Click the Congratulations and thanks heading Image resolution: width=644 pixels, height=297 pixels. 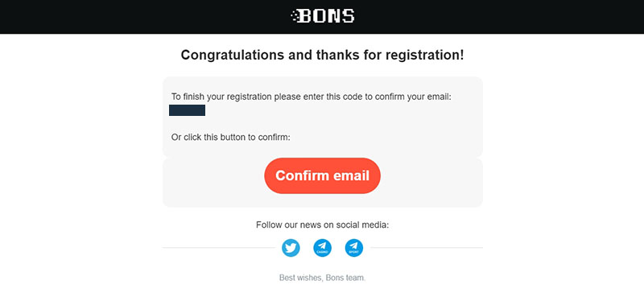[323, 55]
